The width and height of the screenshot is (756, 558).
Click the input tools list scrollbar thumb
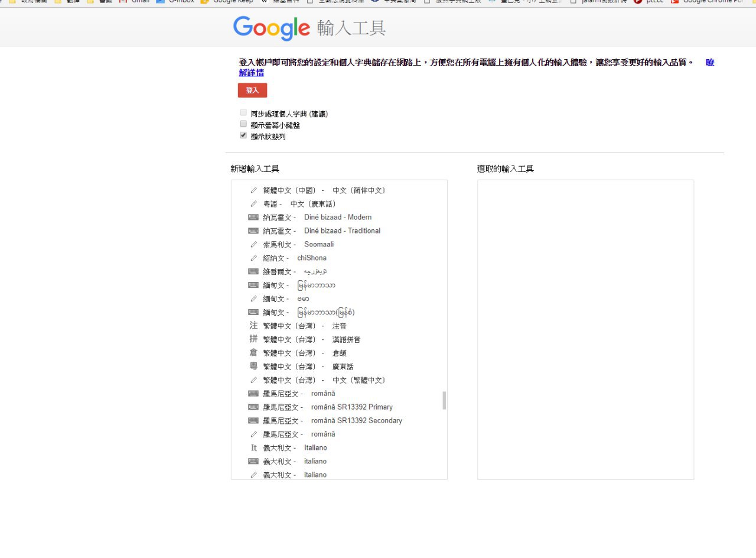click(444, 400)
